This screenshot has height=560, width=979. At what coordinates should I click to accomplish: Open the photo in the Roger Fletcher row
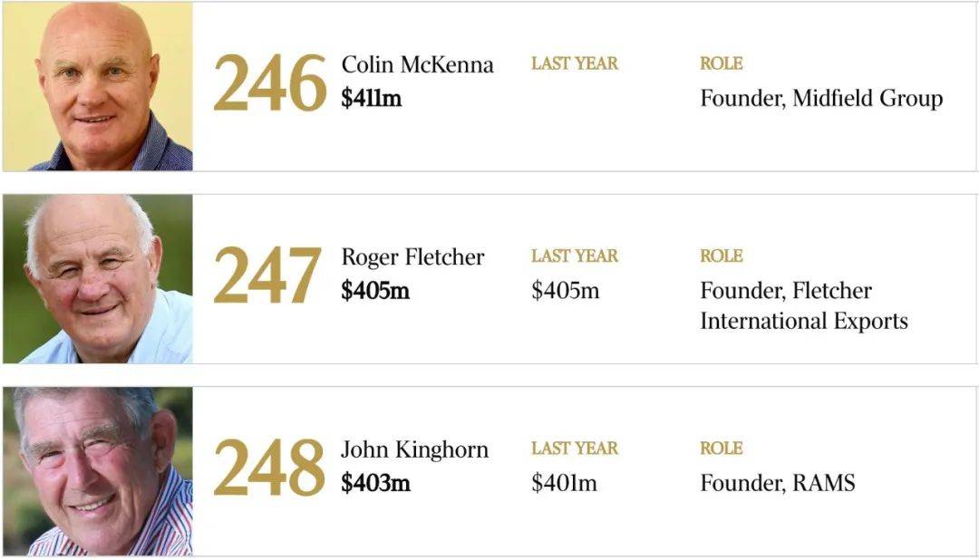click(98, 279)
